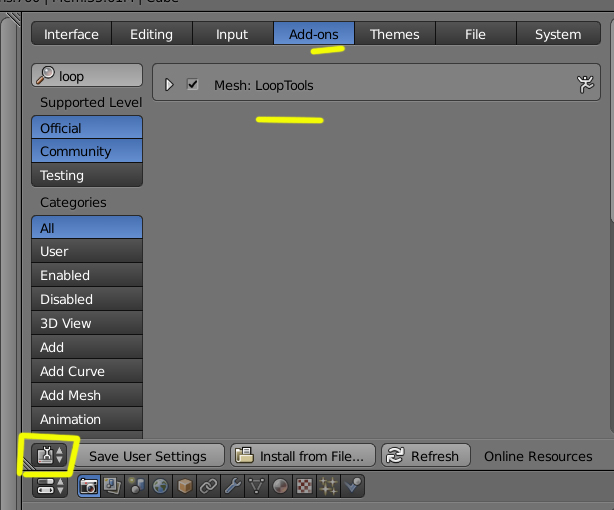Select the User category filter

pos(87,251)
